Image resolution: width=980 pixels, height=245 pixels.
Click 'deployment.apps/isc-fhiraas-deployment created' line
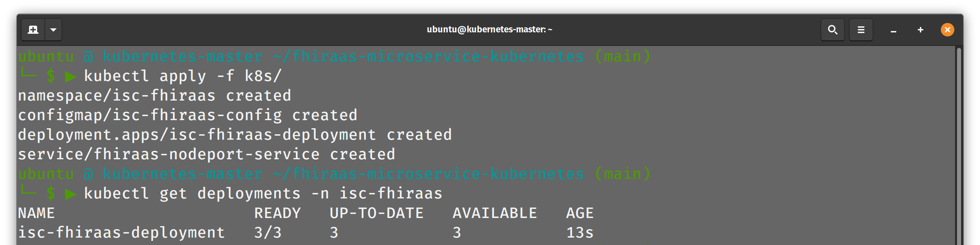coord(235,135)
